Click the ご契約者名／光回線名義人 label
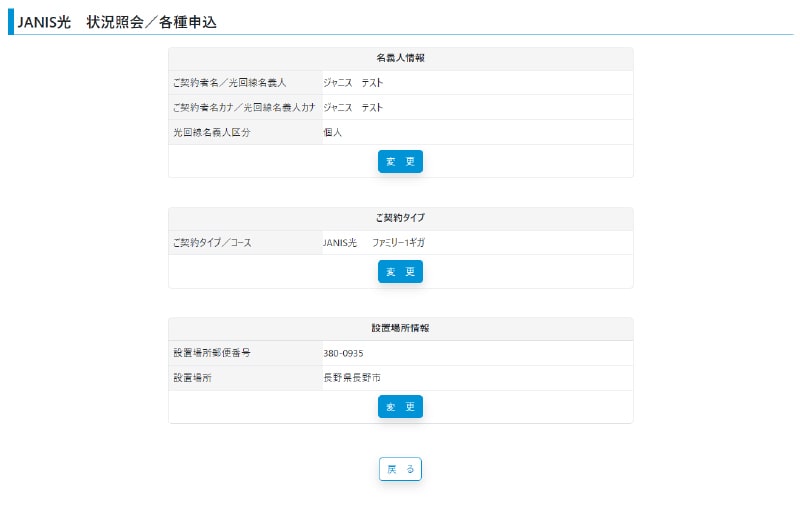Image resolution: width=800 pixels, height=517 pixels. (229, 83)
